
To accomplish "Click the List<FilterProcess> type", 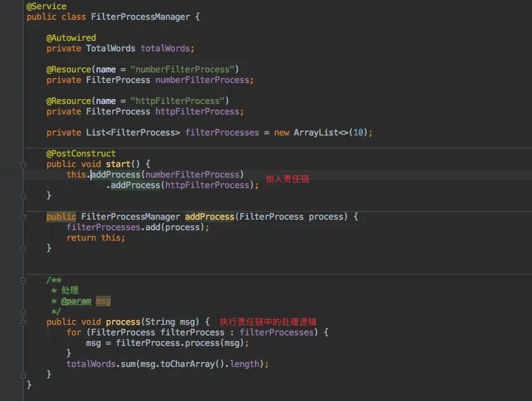I will coord(133,132).
